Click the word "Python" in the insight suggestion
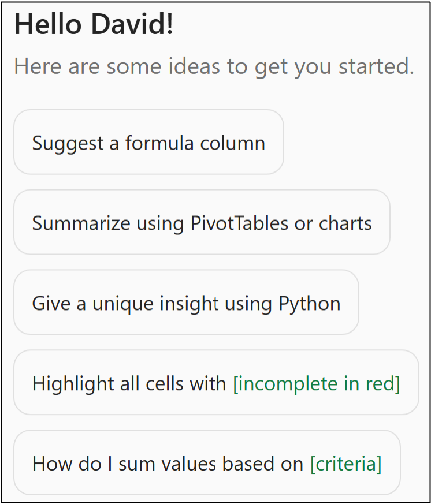 310,303
